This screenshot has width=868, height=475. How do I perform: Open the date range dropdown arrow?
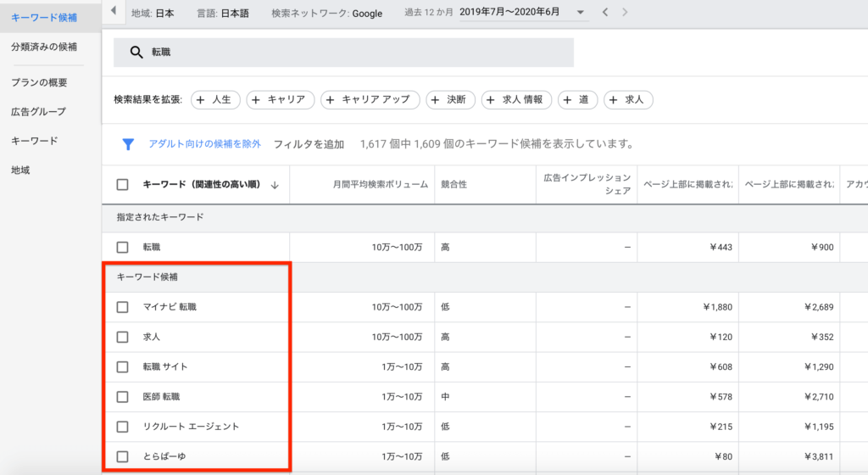580,12
